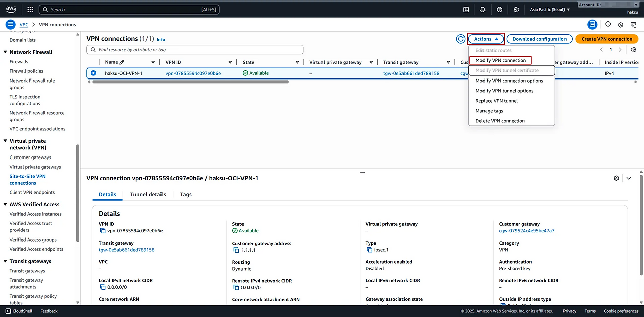Open the Asia Pacific (Seoul) region dropdown
Image resolution: width=644 pixels, height=317 pixels.
point(550,9)
